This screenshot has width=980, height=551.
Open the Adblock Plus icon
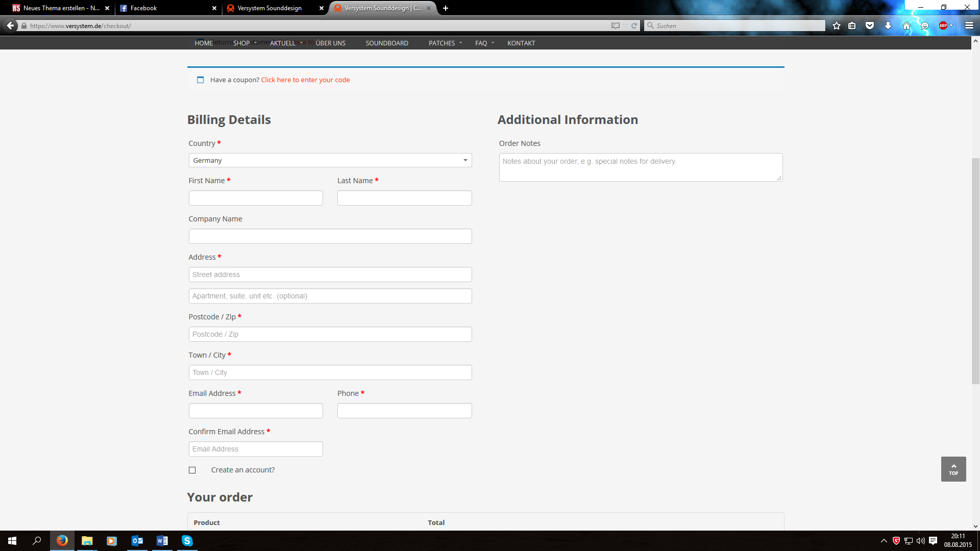tap(943, 26)
